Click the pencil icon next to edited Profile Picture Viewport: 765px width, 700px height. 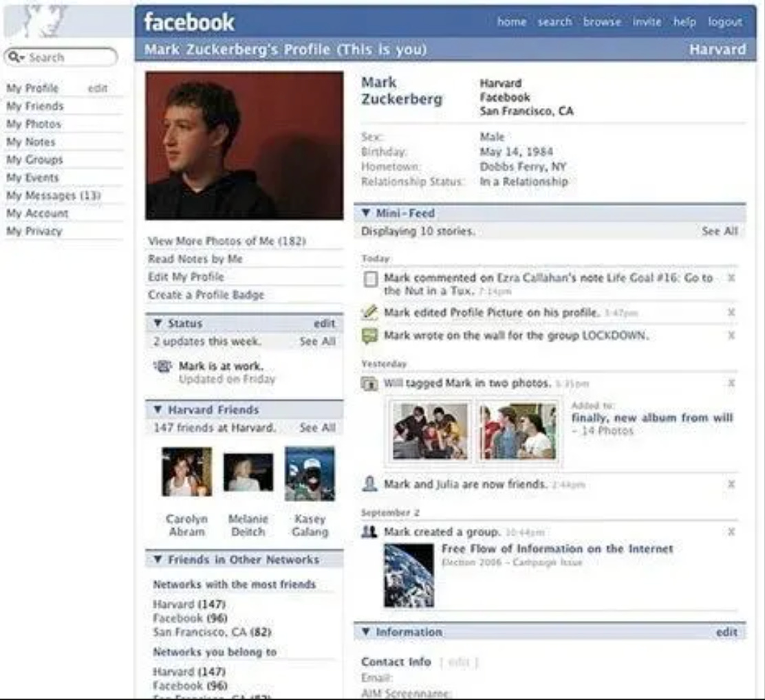pos(370,312)
